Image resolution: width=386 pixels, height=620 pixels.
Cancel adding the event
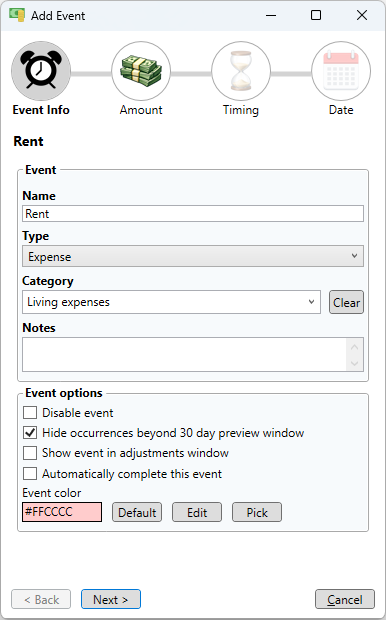coord(345,599)
